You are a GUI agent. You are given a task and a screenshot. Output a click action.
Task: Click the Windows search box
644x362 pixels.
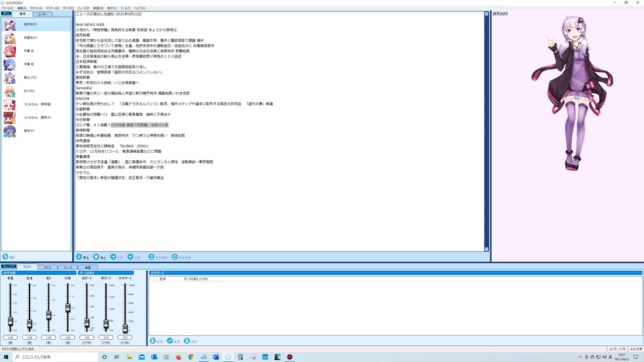coord(55,357)
